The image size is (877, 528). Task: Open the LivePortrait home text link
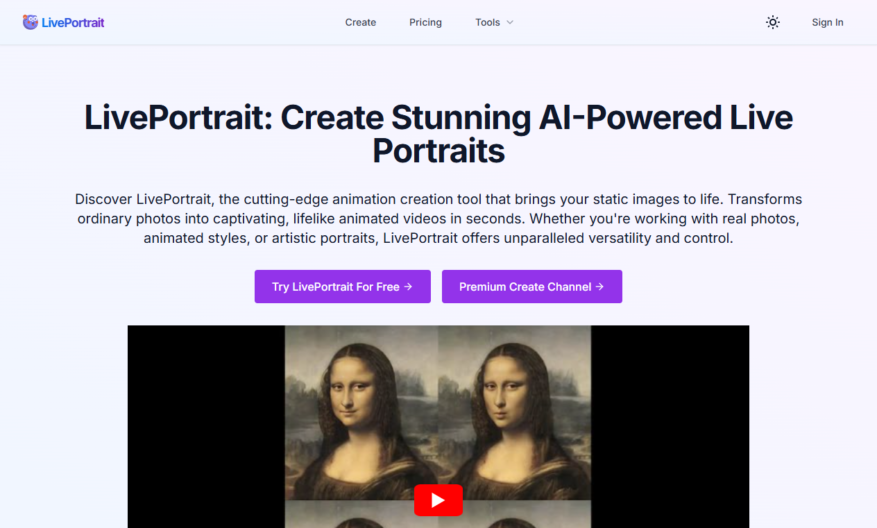click(x=73, y=23)
